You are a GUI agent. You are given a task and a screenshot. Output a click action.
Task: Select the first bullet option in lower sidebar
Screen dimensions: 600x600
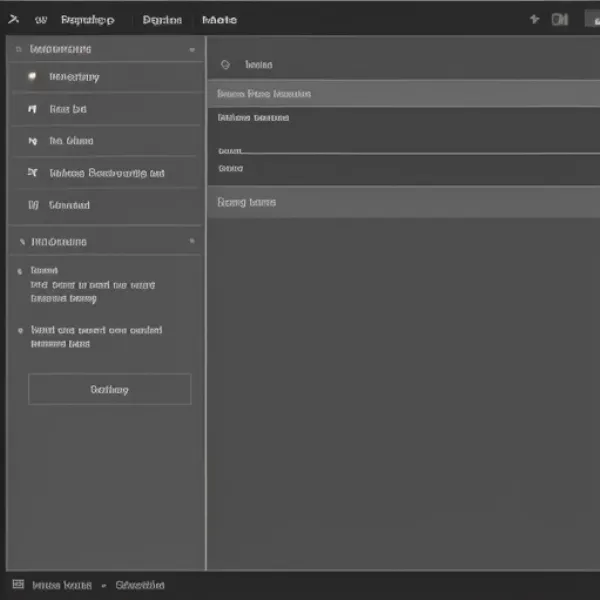(x=20, y=271)
